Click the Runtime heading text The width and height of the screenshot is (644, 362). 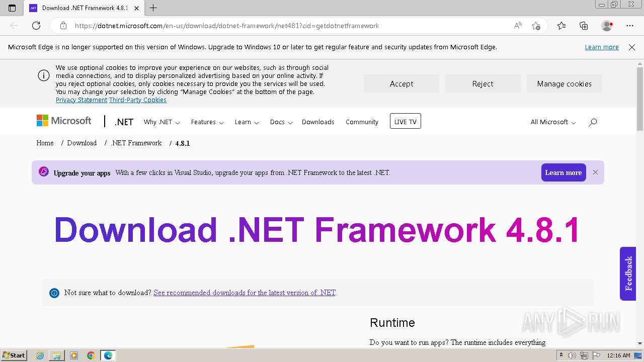(x=392, y=323)
